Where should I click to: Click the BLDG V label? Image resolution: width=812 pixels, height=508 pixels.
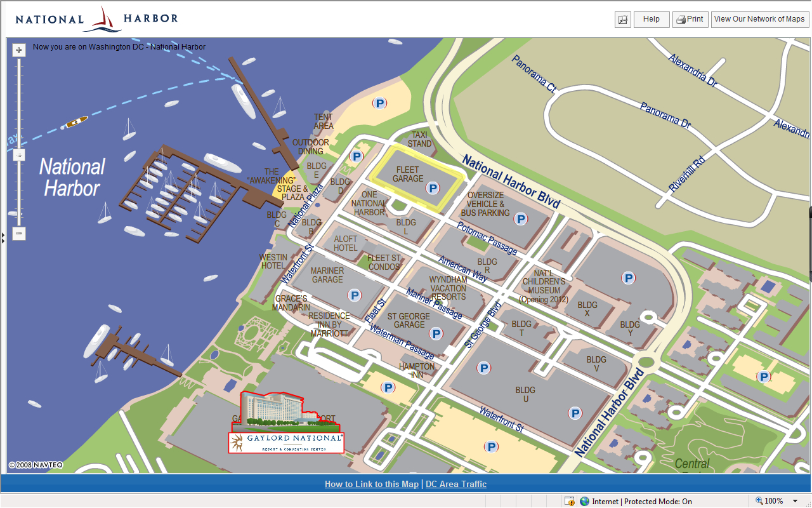pyautogui.click(x=596, y=364)
